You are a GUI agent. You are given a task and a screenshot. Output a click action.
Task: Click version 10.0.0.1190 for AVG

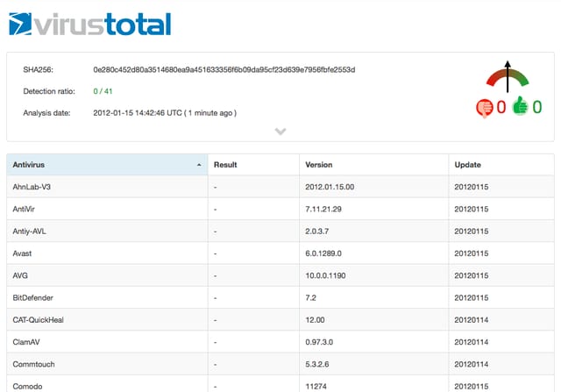pos(325,275)
